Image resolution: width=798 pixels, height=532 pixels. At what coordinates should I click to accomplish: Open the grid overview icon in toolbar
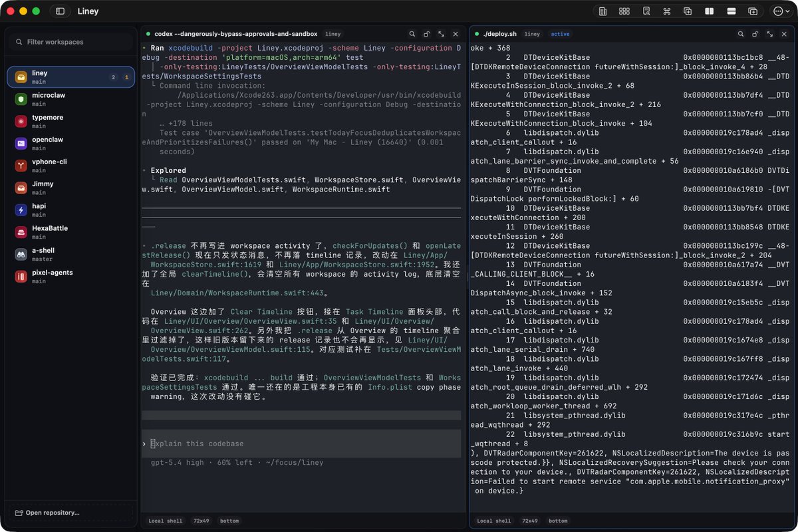624,11
